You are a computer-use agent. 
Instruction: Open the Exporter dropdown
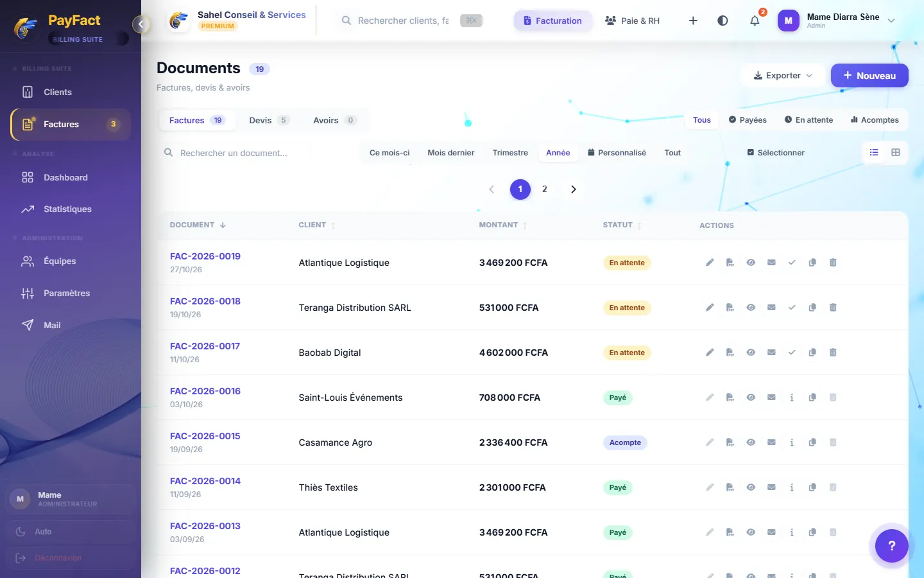(x=783, y=76)
